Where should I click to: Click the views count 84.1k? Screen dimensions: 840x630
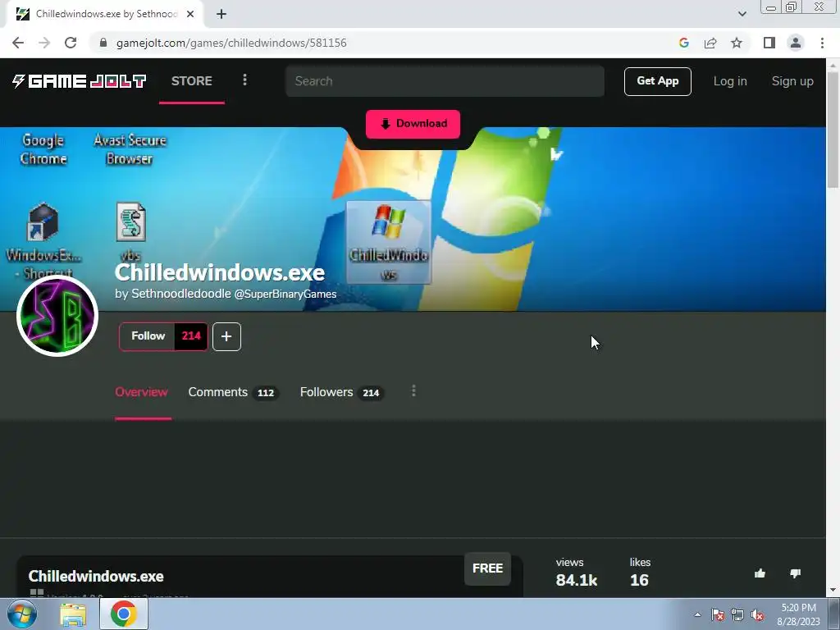click(x=577, y=580)
